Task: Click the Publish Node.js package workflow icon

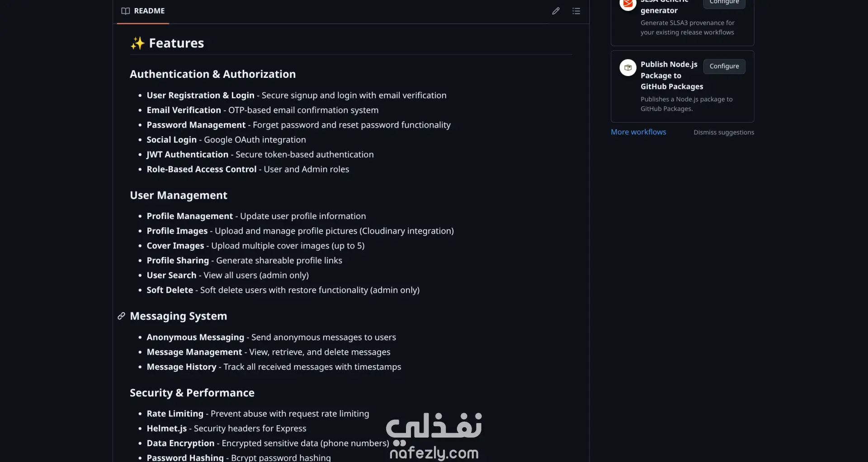Action: (x=627, y=68)
